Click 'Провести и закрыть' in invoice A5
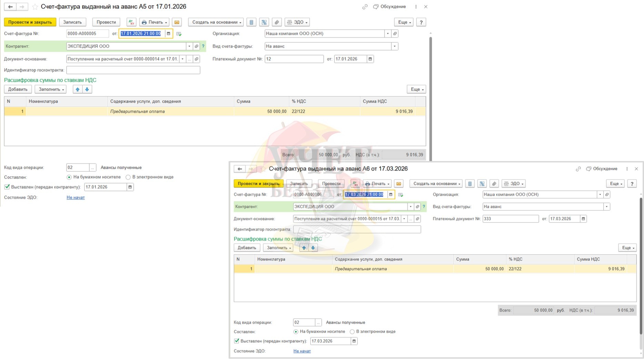 pos(30,22)
